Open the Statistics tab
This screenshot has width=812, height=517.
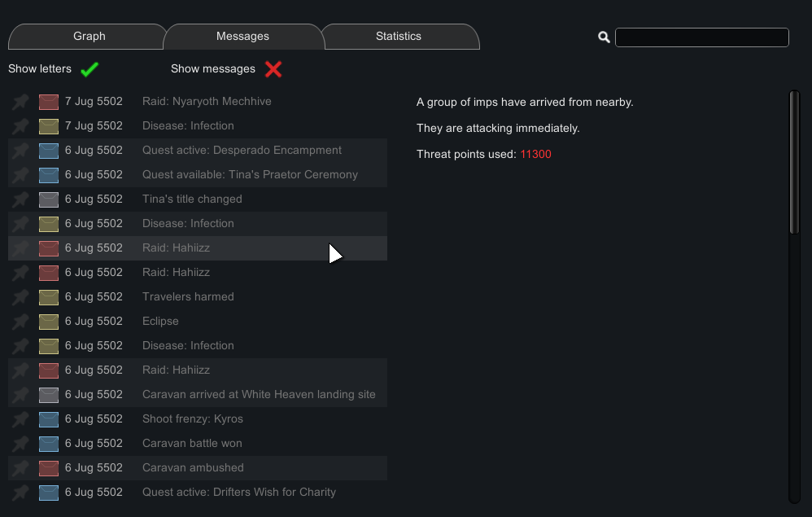(x=399, y=37)
